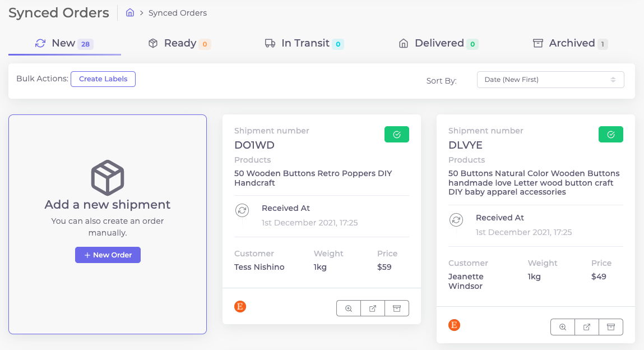Toggle green check on order DO1WD

point(397,134)
